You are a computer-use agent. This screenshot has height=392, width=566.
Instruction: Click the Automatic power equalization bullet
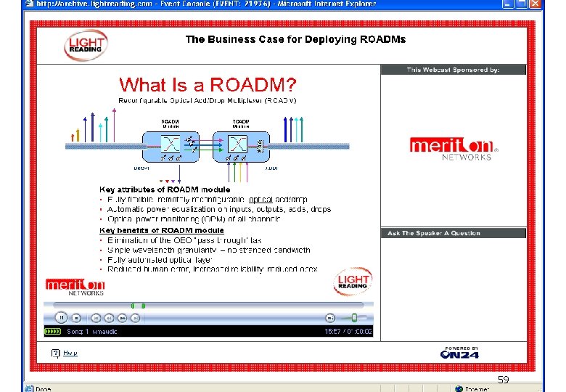(219, 209)
